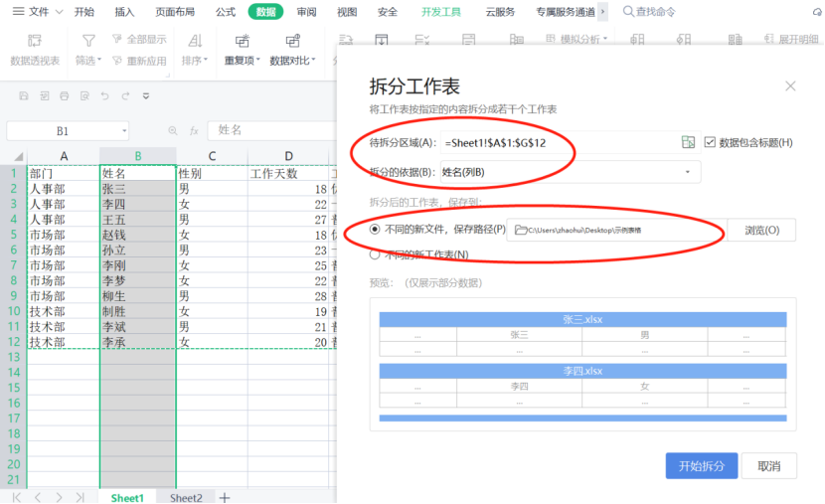Image resolution: width=825 pixels, height=504 pixels.
Task: Toggle 数据包含标题 checkbox
Action: point(710,142)
